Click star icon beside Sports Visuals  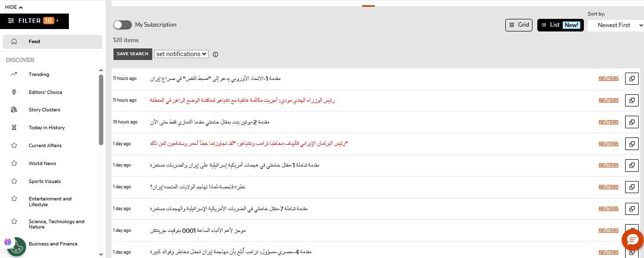(14, 181)
